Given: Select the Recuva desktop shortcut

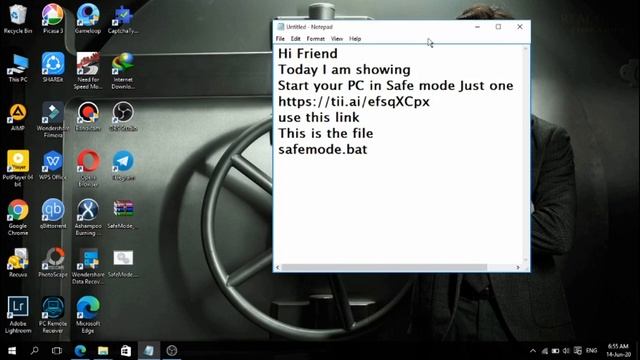Looking at the screenshot, I should [x=18, y=263].
